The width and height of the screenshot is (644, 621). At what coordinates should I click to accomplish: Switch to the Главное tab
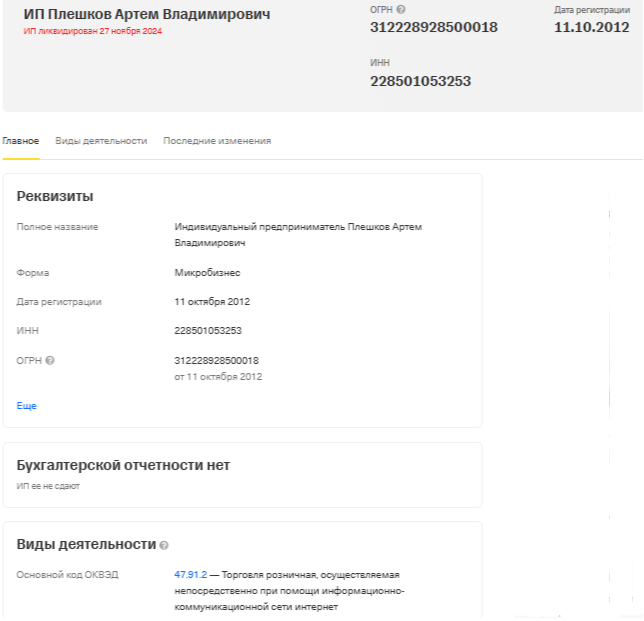tap(21, 141)
